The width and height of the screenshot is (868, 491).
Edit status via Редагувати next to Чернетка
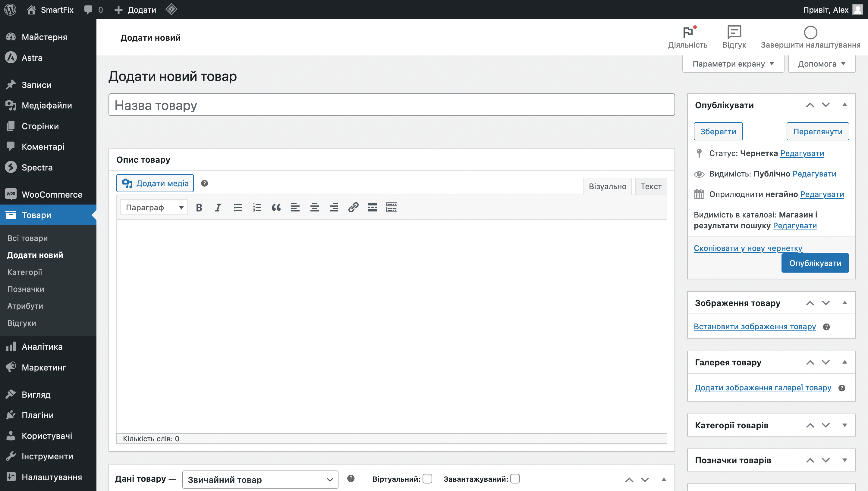802,153
